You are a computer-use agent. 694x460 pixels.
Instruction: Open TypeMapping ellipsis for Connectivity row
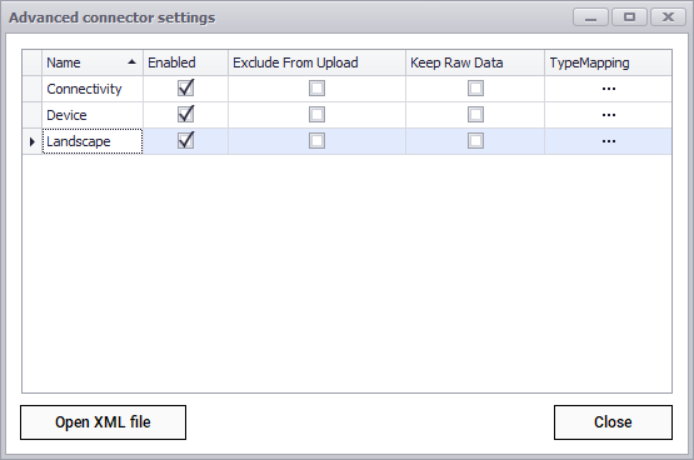tap(608, 89)
